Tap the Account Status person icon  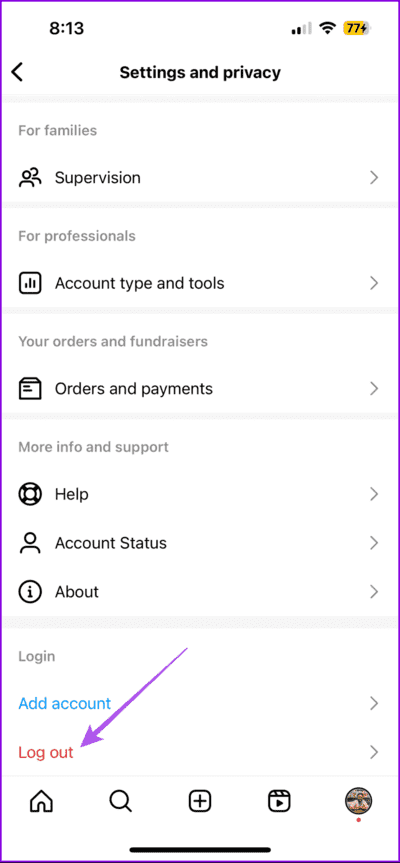click(x=30, y=543)
